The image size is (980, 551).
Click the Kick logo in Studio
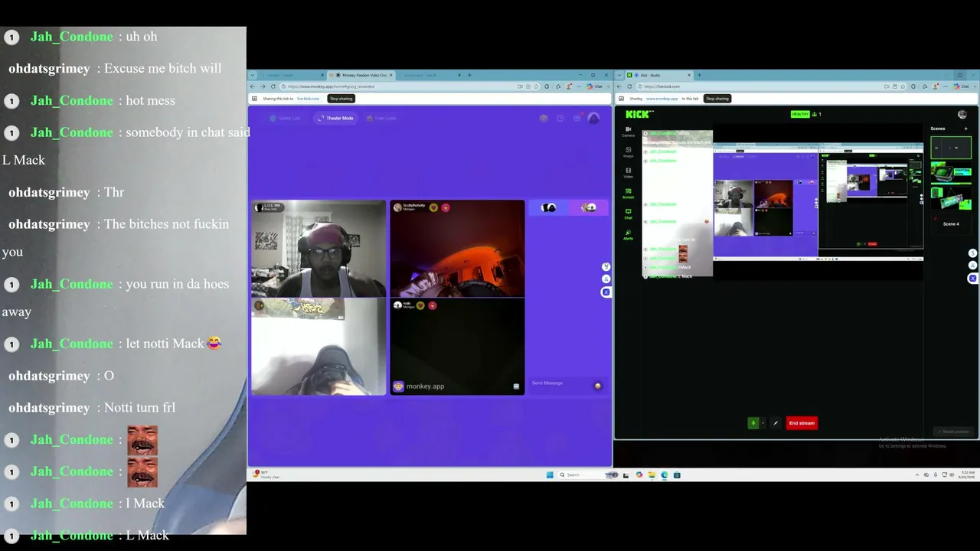[639, 114]
